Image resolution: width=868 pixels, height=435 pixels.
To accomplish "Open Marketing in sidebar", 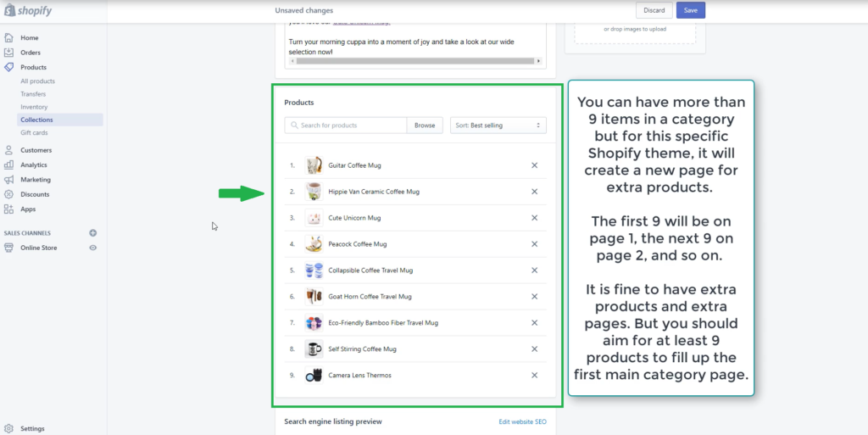I will coord(36,179).
